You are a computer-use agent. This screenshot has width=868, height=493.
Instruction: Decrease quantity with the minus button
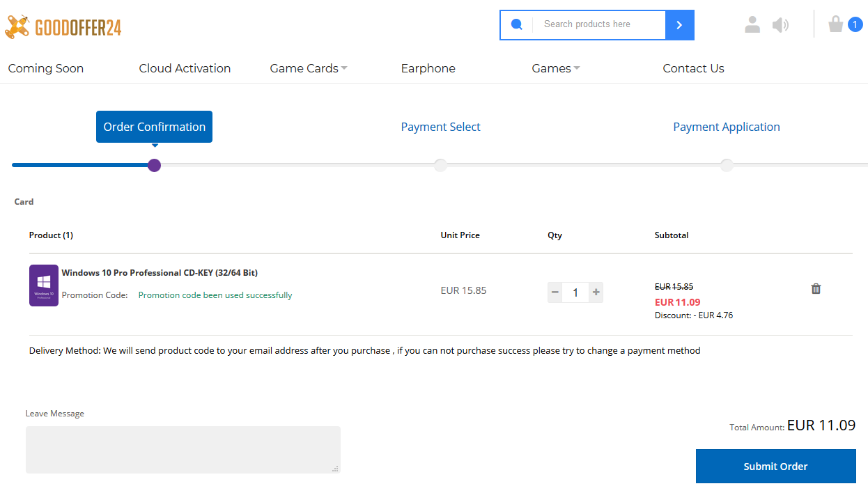pyautogui.click(x=555, y=292)
